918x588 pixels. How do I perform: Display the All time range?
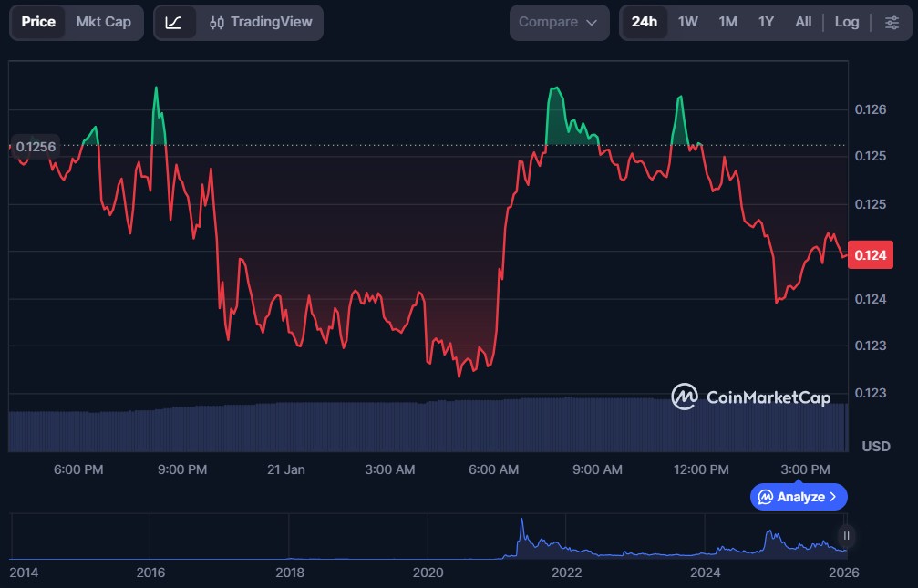[803, 22]
